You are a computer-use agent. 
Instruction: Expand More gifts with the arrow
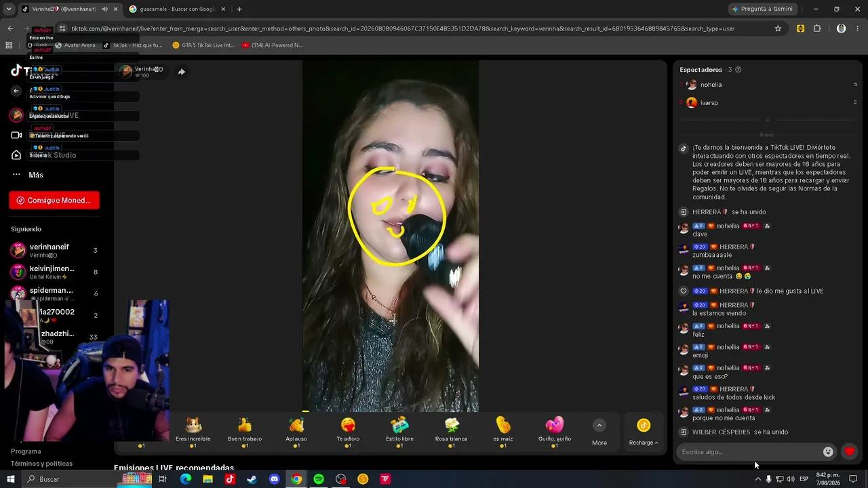coord(599,426)
